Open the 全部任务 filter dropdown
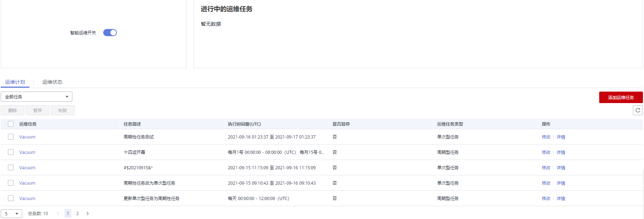The height and width of the screenshot is (219, 644). [x=37, y=97]
